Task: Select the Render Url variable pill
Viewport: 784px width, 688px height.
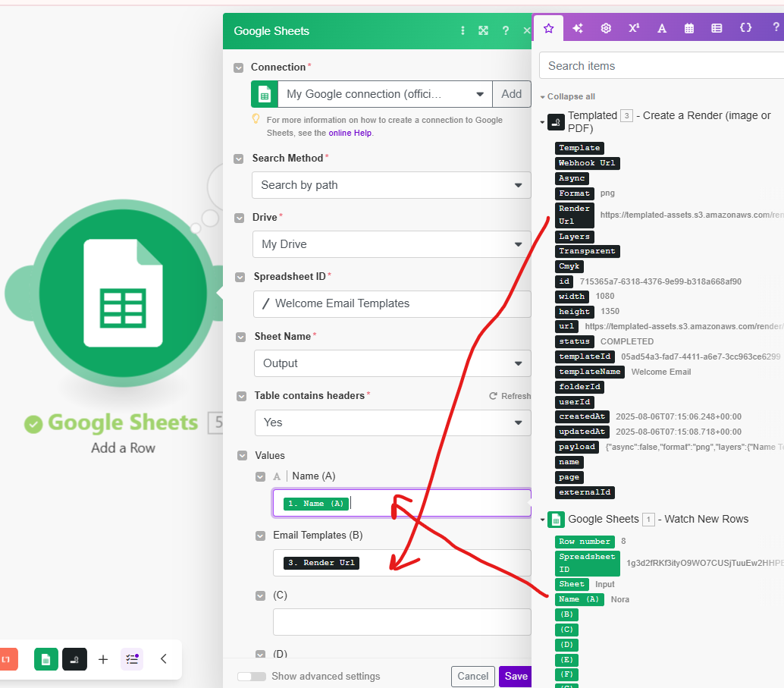Action: pyautogui.click(x=575, y=215)
